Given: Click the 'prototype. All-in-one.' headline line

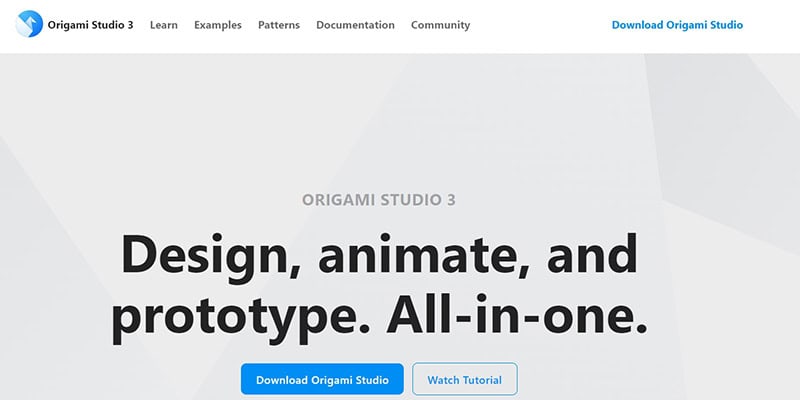Looking at the screenshot, I should [x=380, y=317].
